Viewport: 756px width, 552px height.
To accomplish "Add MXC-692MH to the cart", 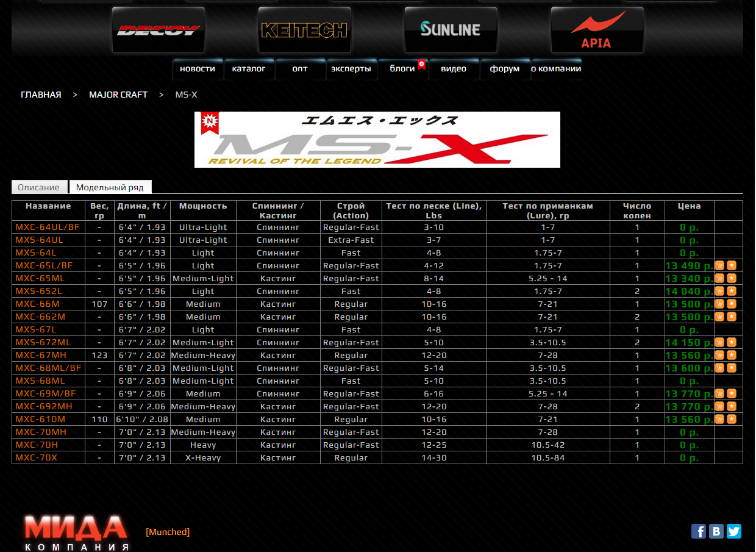I will (x=719, y=406).
